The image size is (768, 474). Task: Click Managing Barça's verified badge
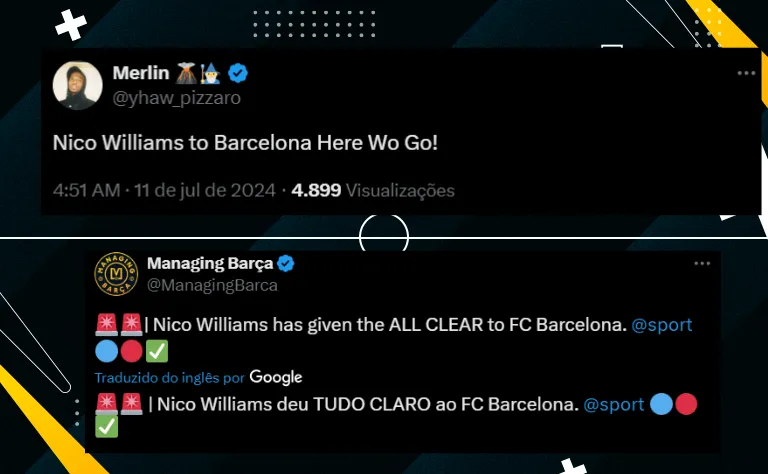[286, 263]
